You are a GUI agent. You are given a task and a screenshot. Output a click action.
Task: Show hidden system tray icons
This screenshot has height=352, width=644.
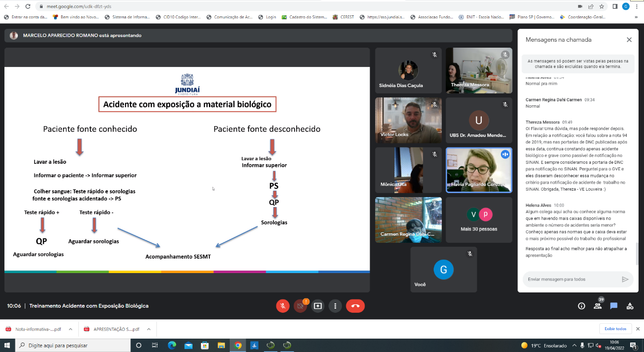pyautogui.click(x=575, y=345)
